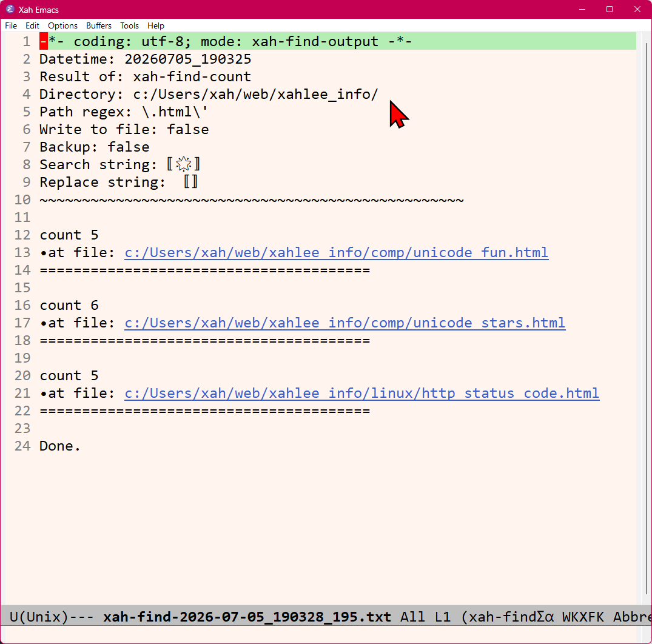This screenshot has height=644, width=652.
Task: Open the Help menu
Action: point(156,26)
